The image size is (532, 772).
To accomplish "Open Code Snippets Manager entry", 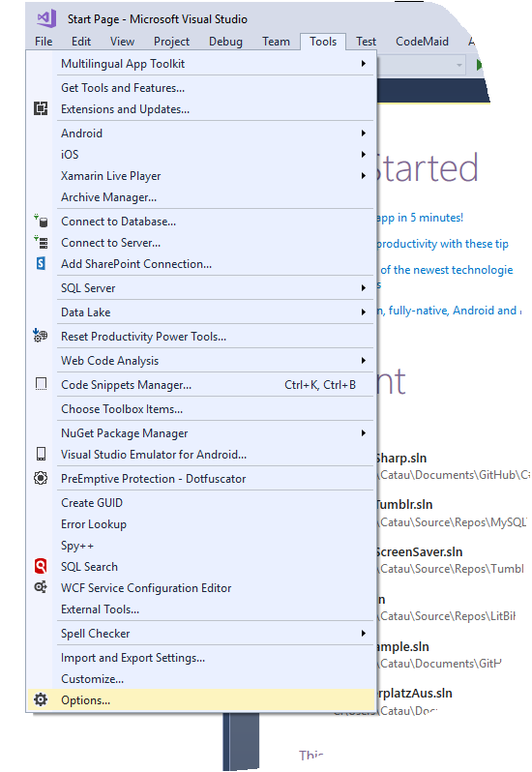I will tap(202, 384).
